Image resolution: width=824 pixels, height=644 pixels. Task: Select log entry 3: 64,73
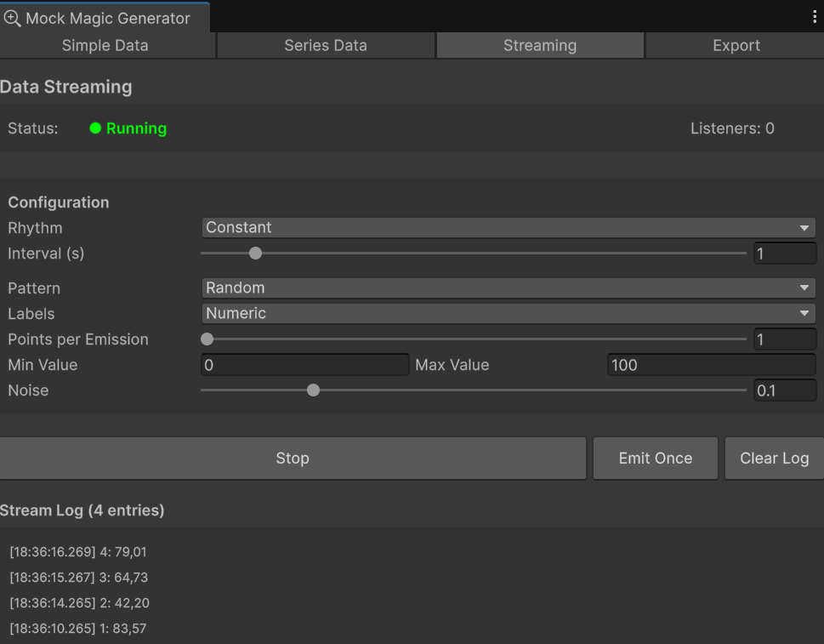click(79, 578)
